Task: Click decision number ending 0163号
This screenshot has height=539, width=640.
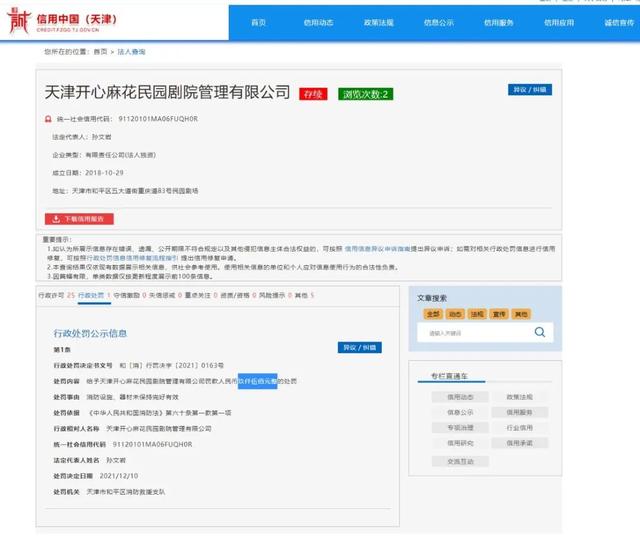Action: (171, 365)
